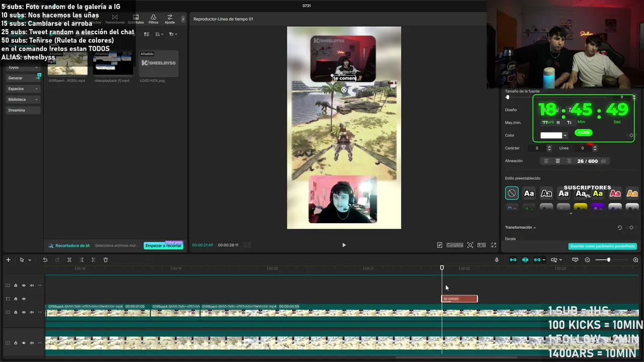Undo the last edit
The width and height of the screenshot is (644, 362).
tap(45, 260)
